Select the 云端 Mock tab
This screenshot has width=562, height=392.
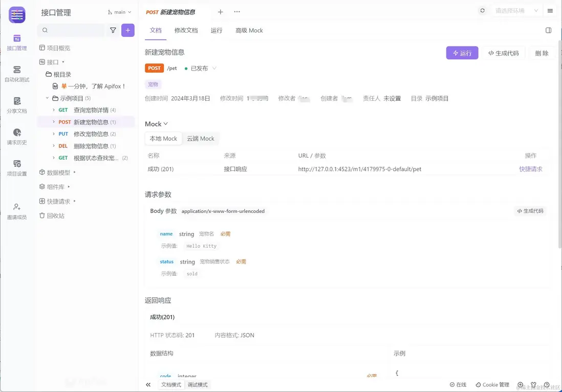tap(201, 139)
